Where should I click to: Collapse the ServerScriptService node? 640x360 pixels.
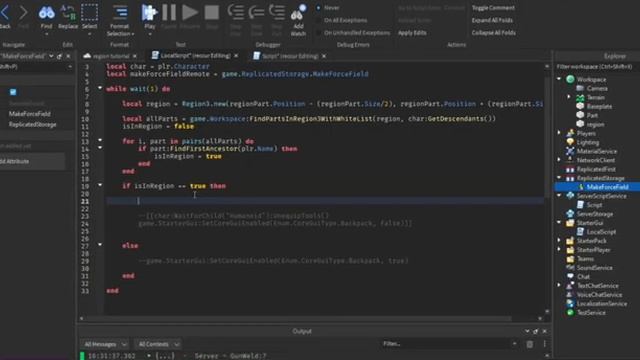click(559, 196)
